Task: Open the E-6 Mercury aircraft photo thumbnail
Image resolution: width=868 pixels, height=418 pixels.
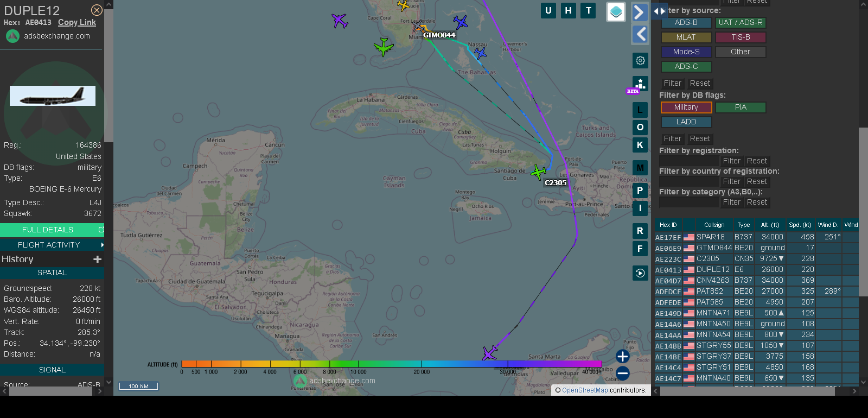Action: click(x=53, y=96)
